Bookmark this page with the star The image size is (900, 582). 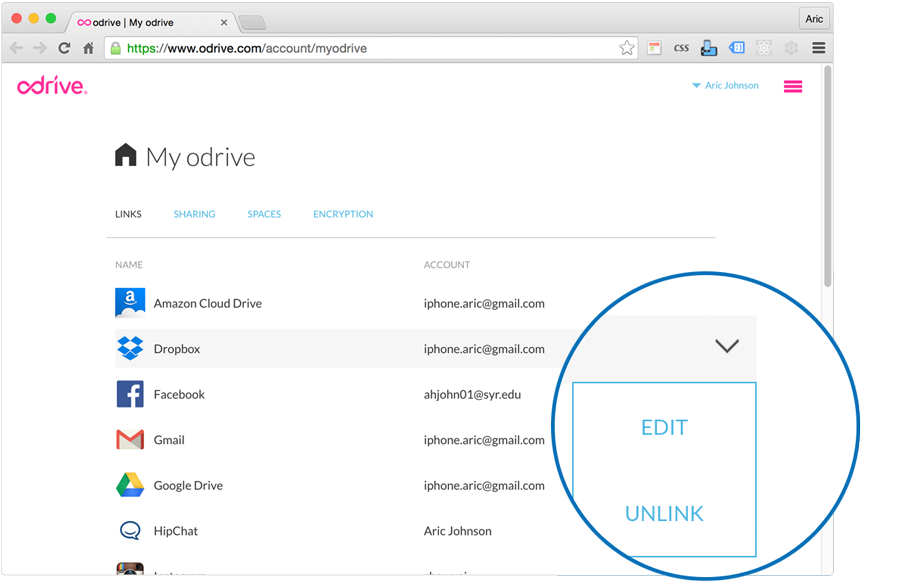pyautogui.click(x=627, y=48)
